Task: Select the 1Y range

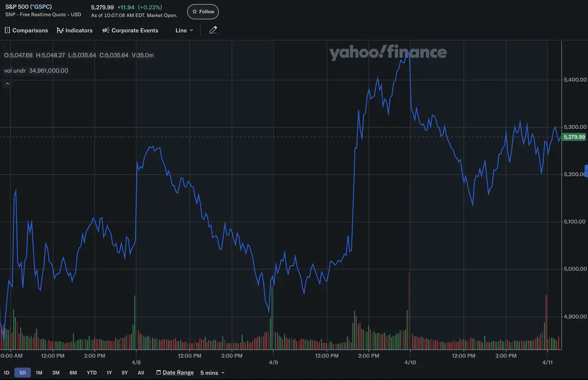Action: click(109, 373)
